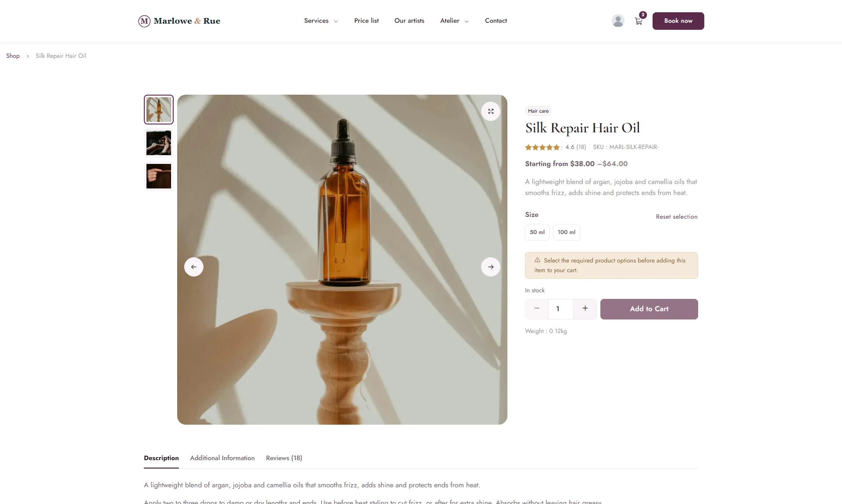
Task: Select the second product thumbnail
Action: (x=159, y=143)
